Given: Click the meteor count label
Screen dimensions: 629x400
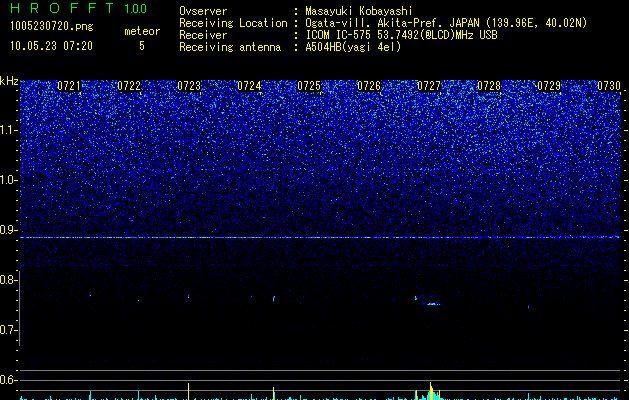Looking at the screenshot, I should pyautogui.click(x=142, y=31).
